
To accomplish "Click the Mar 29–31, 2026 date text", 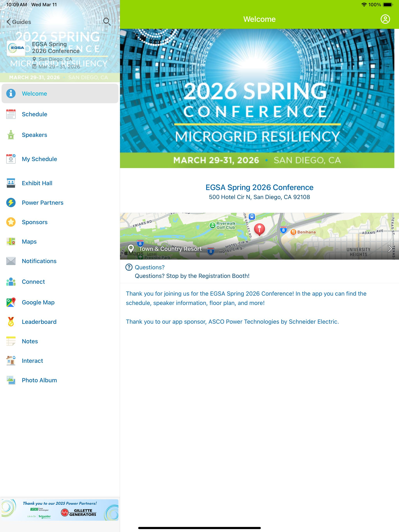I will pyautogui.click(x=59, y=67).
